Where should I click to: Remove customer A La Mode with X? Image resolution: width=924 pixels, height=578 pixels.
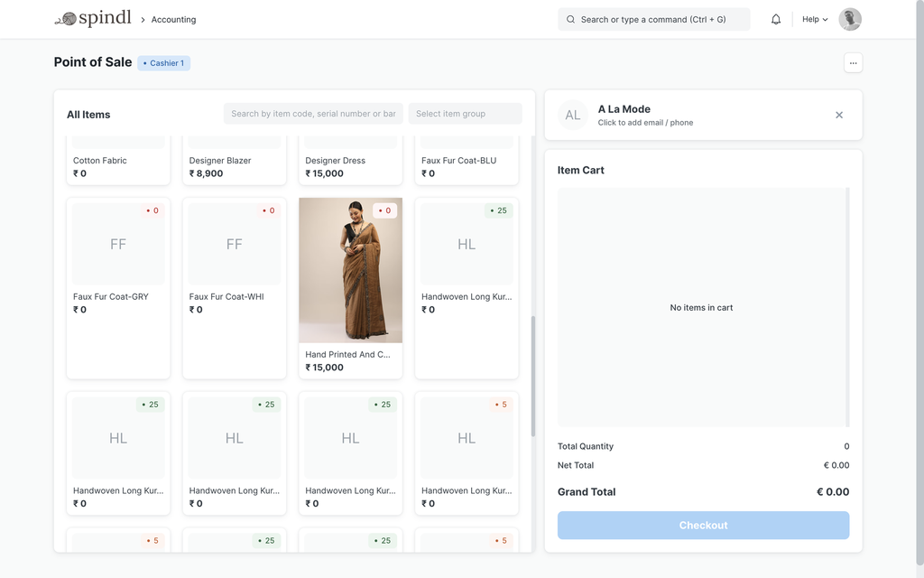coord(839,115)
